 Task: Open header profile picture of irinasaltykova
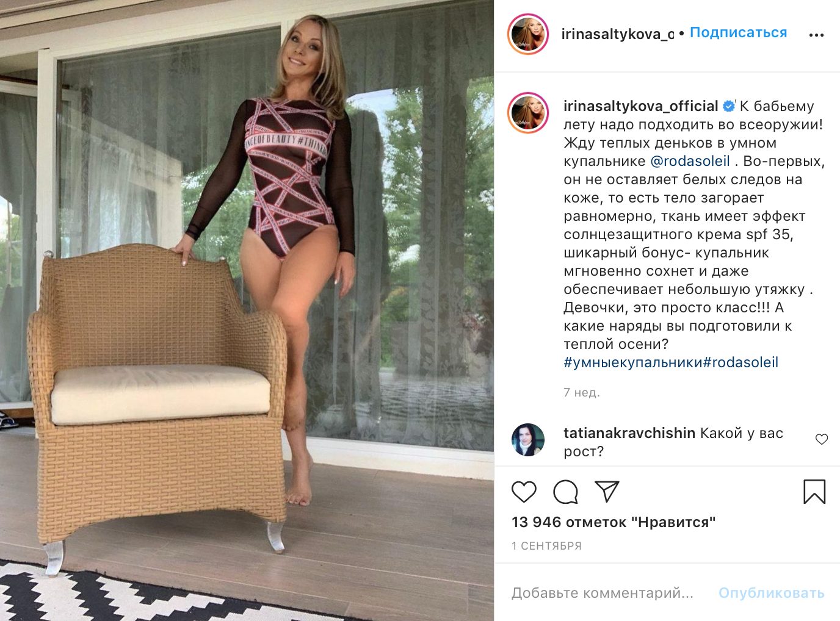pos(529,34)
